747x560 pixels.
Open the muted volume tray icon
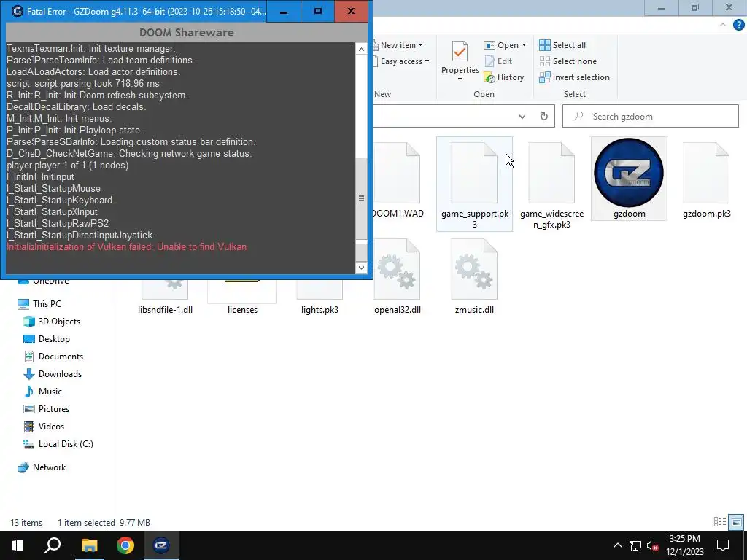[652, 545]
